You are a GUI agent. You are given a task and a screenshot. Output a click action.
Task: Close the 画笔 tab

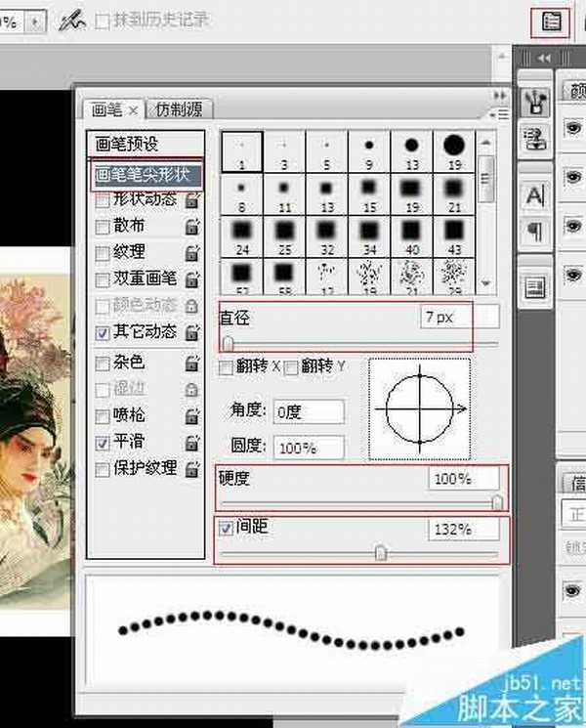133,111
